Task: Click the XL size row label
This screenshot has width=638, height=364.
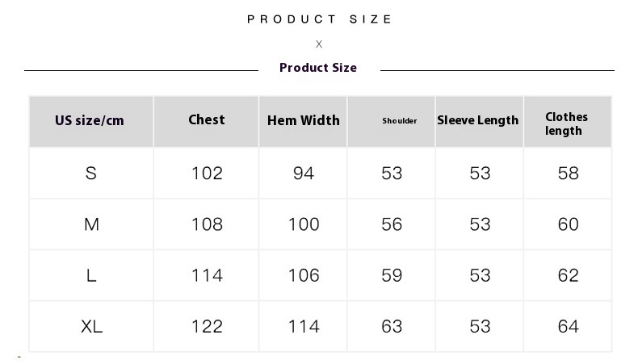Action: tap(91, 326)
